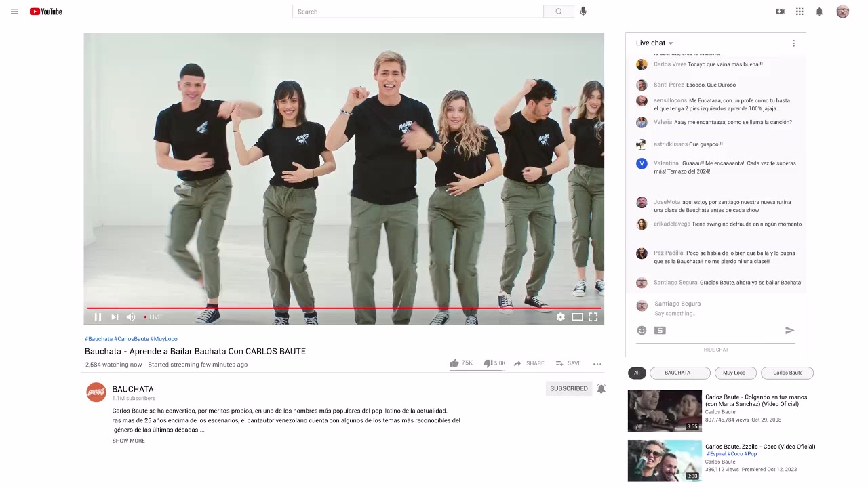
Task: Select the All filter chip
Action: click(x=637, y=373)
